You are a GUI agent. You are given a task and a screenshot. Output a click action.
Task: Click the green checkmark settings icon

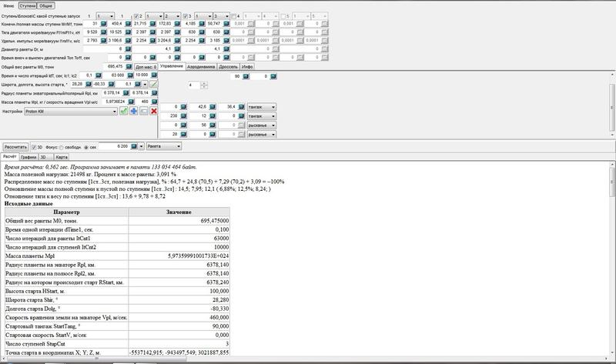[x=124, y=111]
